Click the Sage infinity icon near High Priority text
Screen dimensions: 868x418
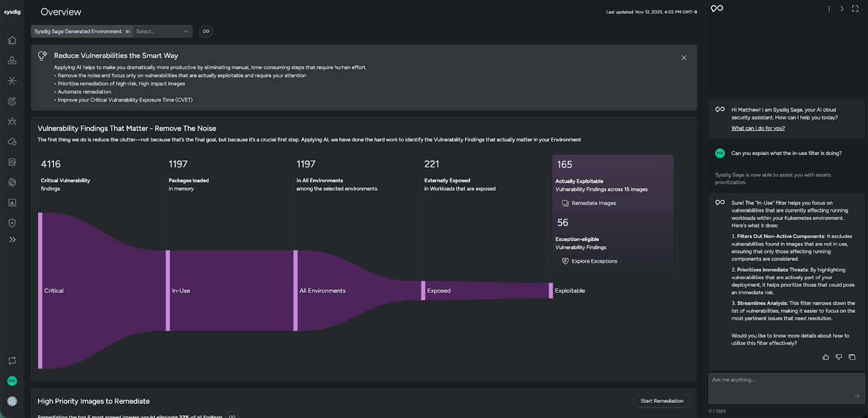[232, 416]
